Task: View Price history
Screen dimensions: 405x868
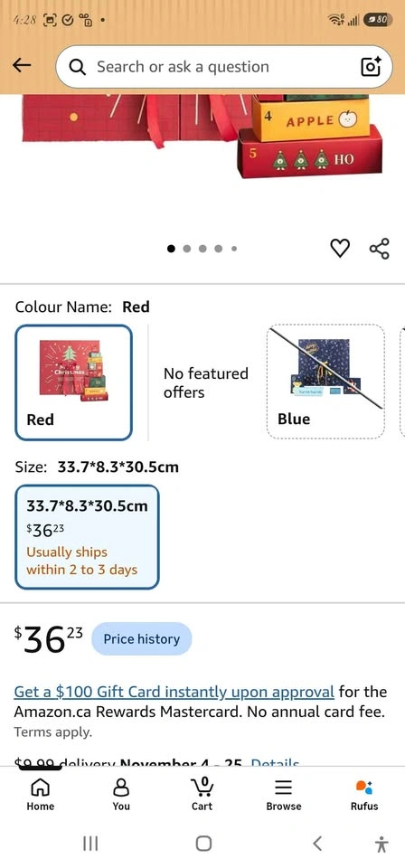Action: (x=142, y=639)
